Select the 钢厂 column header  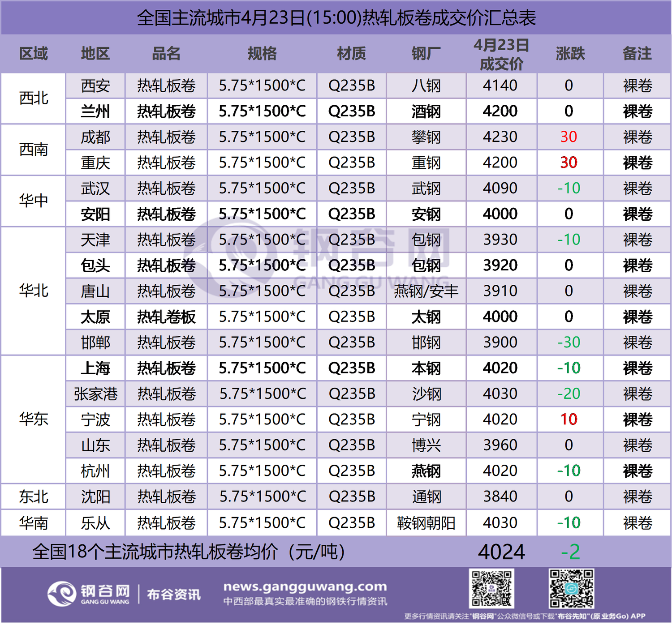[426, 54]
